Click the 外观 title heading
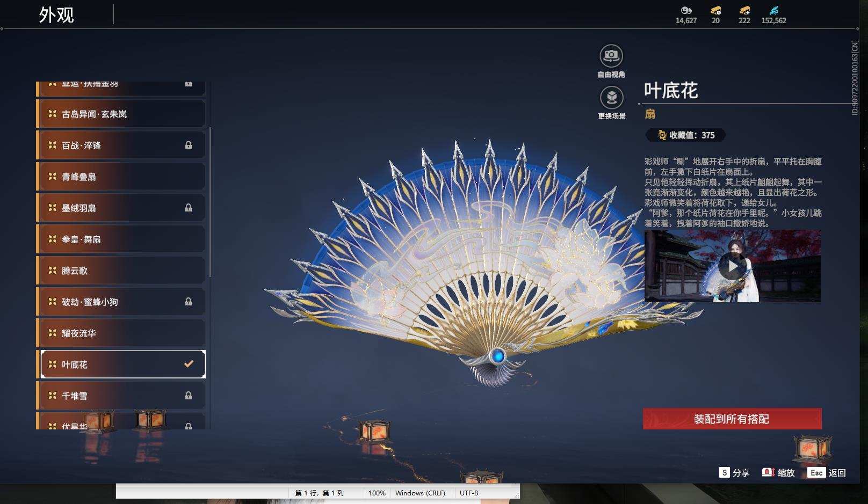This screenshot has width=868, height=504. pos(56,14)
